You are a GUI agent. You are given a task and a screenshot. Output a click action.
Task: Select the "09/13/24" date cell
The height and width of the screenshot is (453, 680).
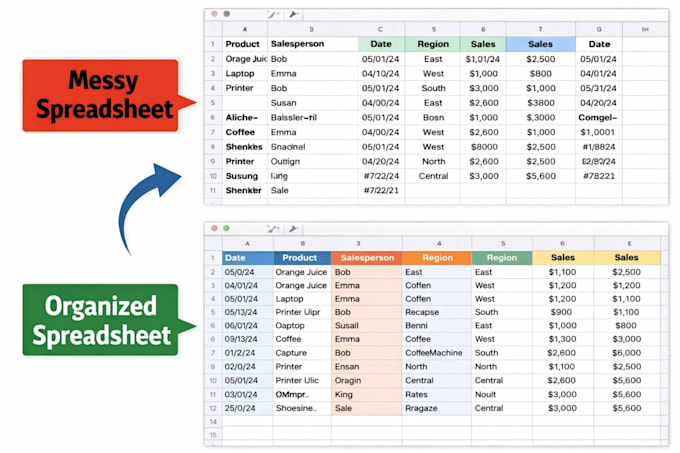[x=248, y=339]
